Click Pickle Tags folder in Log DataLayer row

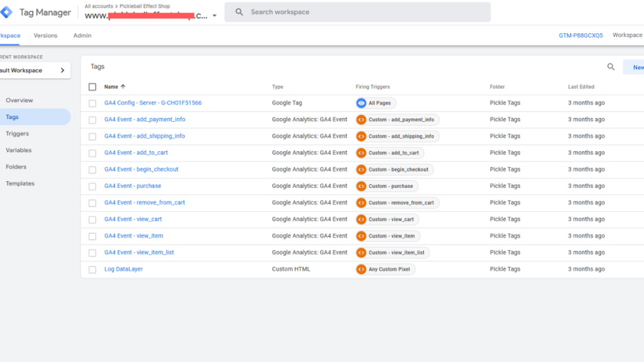point(505,269)
